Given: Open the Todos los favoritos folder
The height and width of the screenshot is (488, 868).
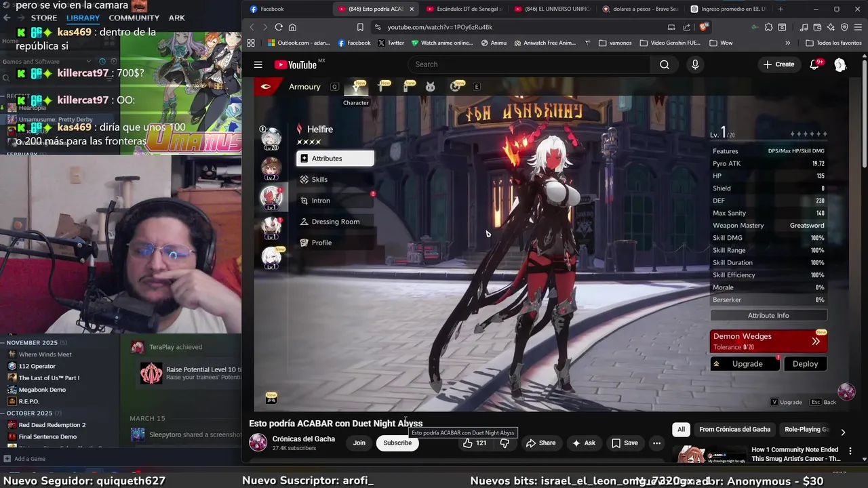Looking at the screenshot, I should (833, 43).
